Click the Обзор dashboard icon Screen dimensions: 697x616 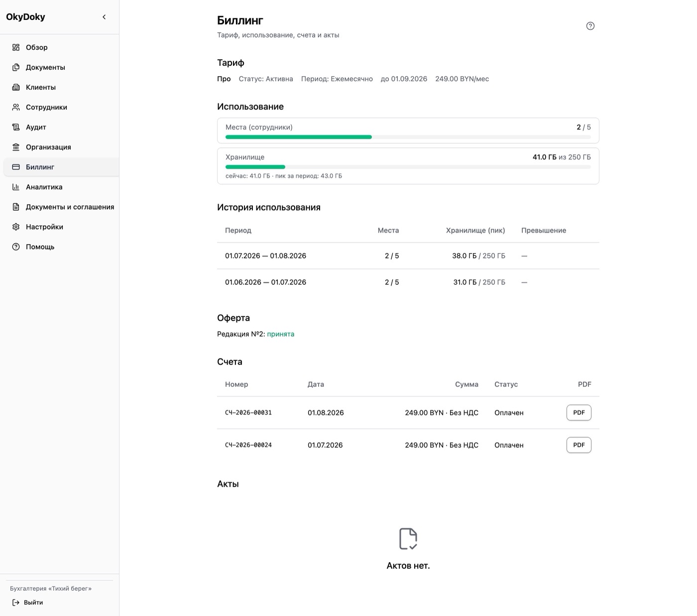[16, 47]
